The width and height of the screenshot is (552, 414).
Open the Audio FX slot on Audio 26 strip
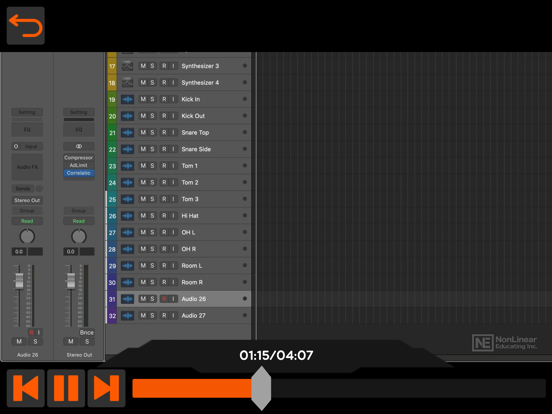(27, 167)
